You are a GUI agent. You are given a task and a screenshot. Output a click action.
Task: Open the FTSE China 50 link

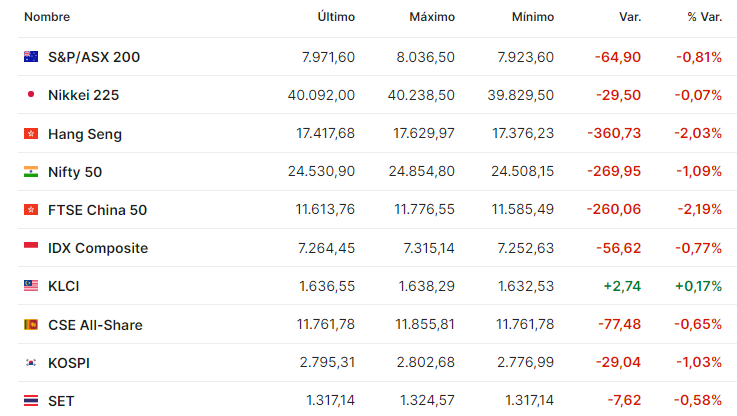[x=97, y=210]
